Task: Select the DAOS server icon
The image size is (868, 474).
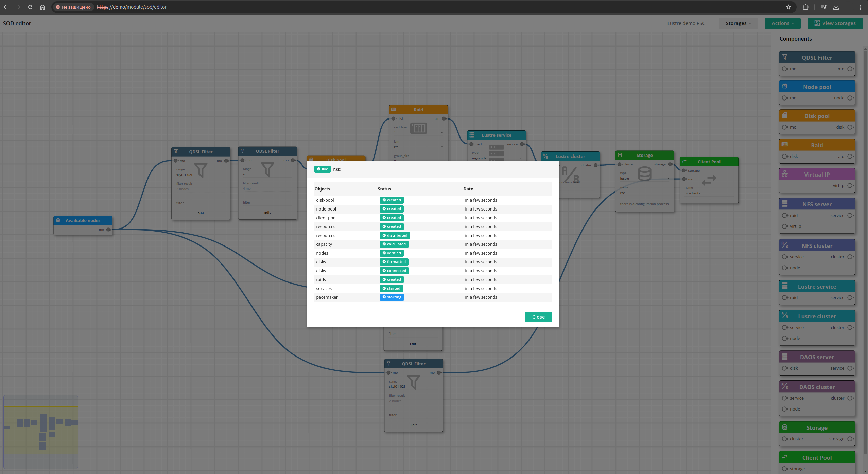Action: pos(785,357)
